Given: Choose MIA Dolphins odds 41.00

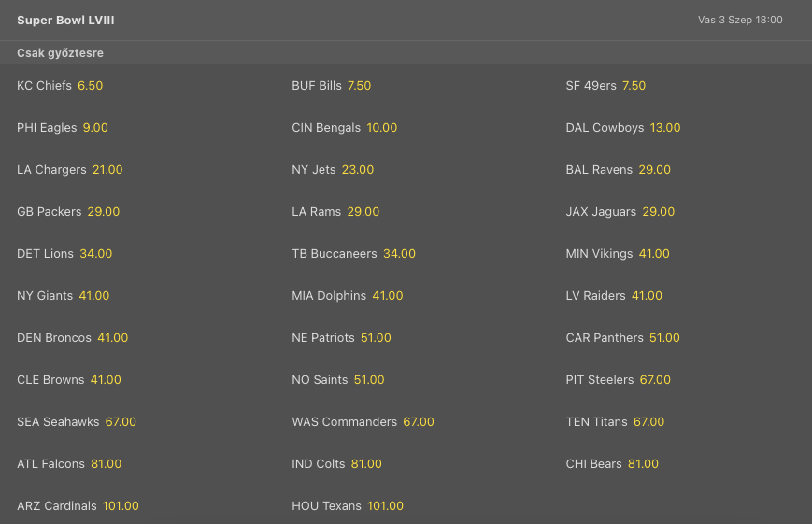Looking at the screenshot, I should pos(387,296).
